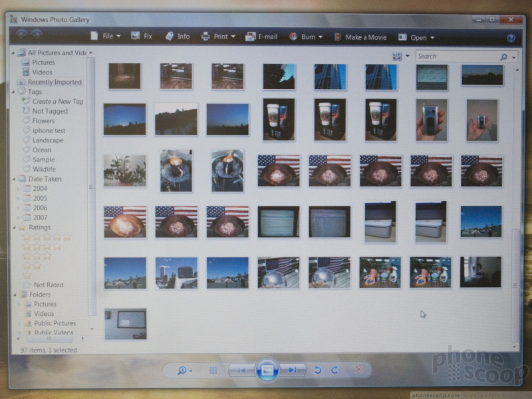Go to the previous photo
The height and width of the screenshot is (399, 532).
click(242, 370)
